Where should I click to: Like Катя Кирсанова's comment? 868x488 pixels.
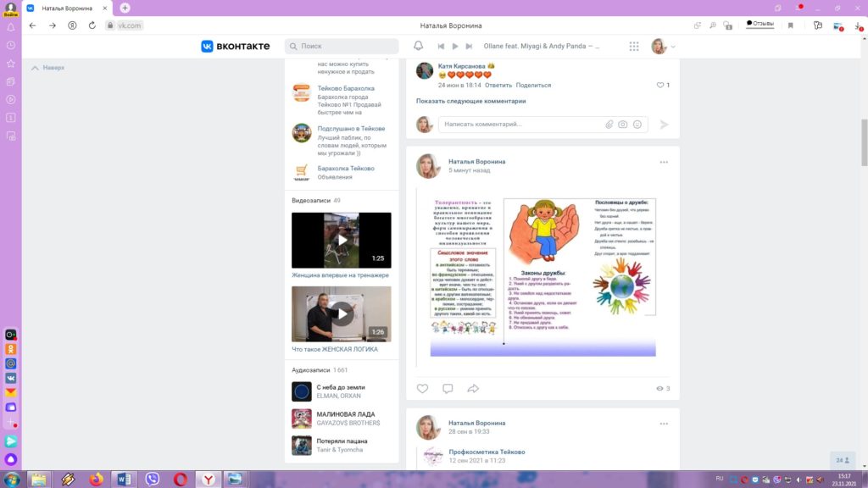tap(661, 86)
